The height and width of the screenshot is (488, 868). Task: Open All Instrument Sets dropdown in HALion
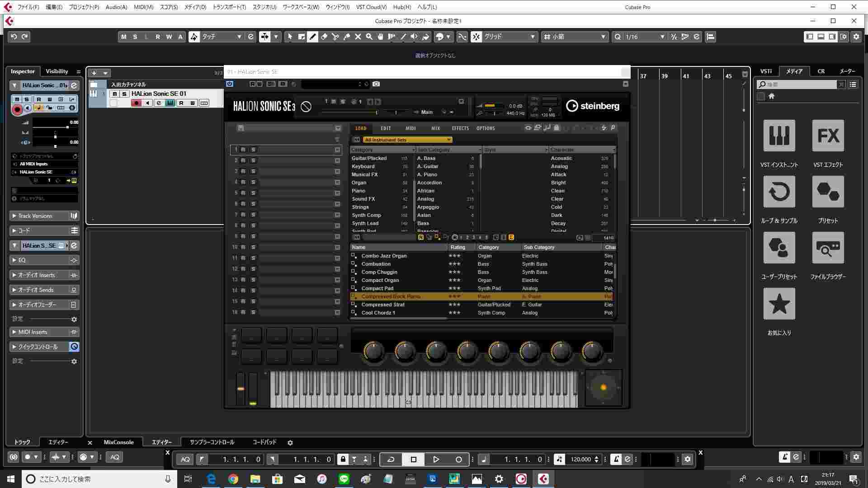point(407,140)
